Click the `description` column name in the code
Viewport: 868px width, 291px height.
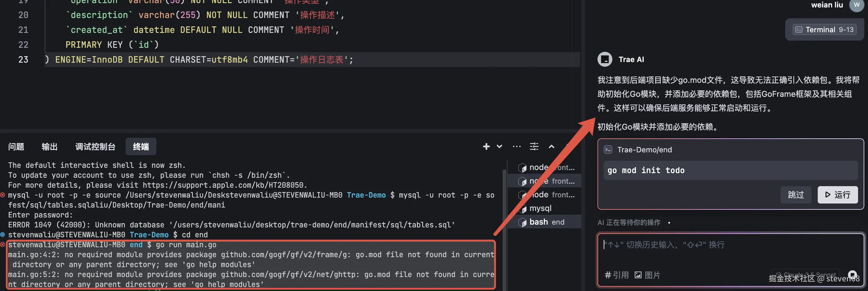point(99,15)
